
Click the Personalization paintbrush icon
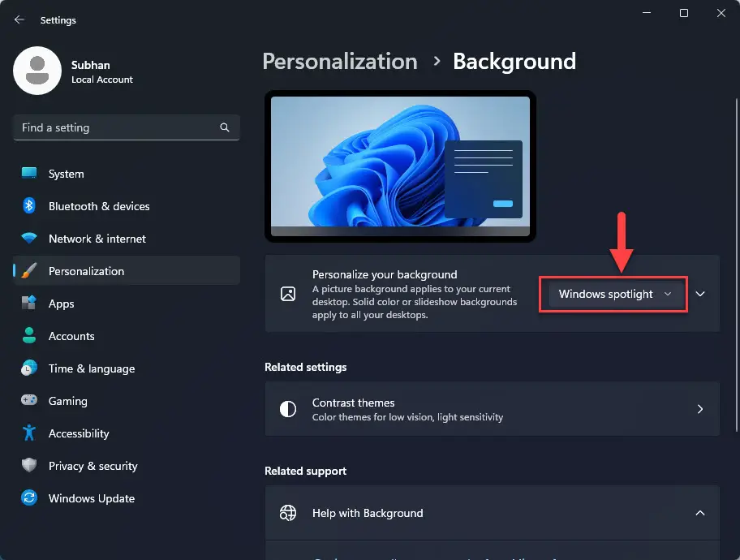[x=29, y=271]
